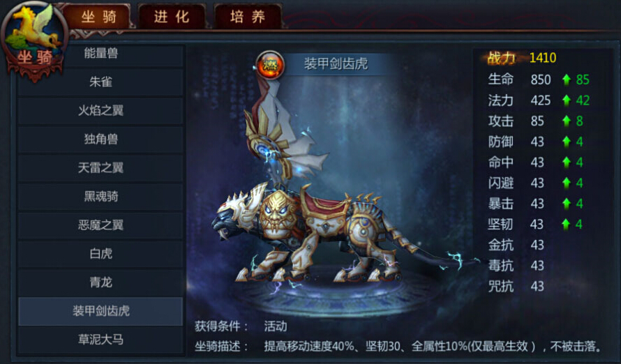Pick 天雷之翼 in the list

point(100,168)
